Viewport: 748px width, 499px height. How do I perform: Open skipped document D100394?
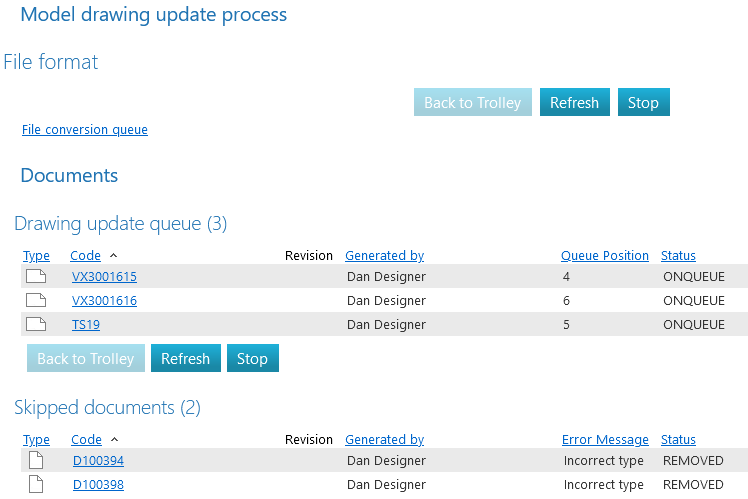tap(98, 461)
